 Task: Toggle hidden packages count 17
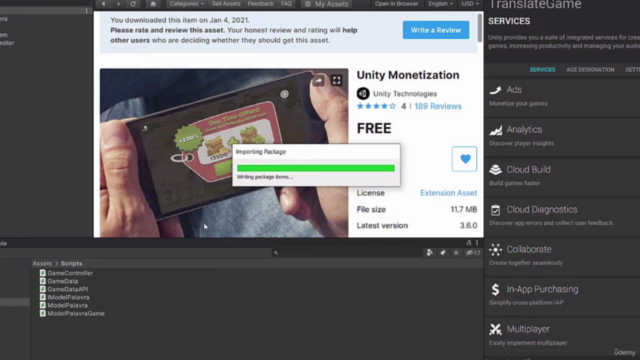[x=473, y=253]
